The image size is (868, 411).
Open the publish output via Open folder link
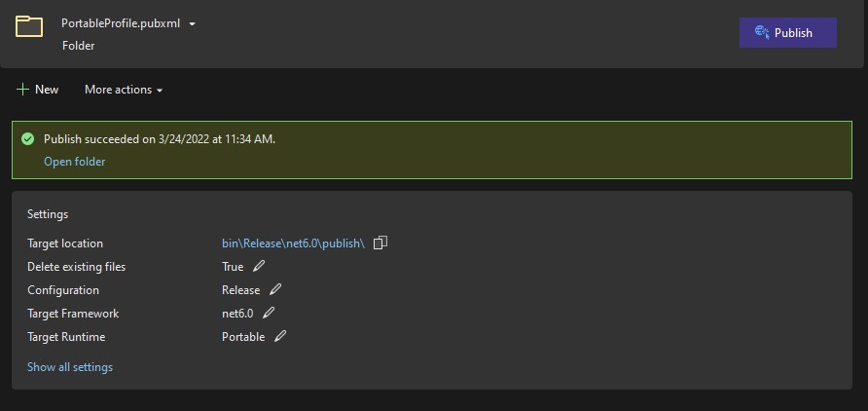pos(75,162)
